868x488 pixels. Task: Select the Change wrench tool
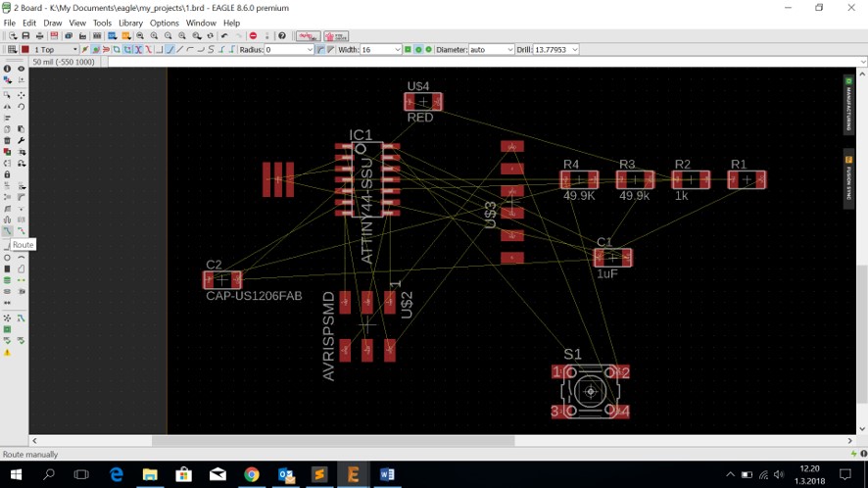21,141
